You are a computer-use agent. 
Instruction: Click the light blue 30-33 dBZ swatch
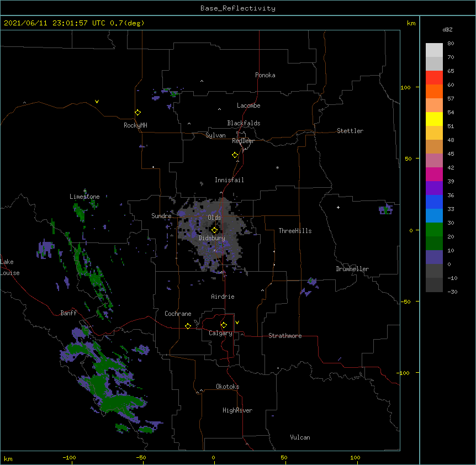coord(434,216)
